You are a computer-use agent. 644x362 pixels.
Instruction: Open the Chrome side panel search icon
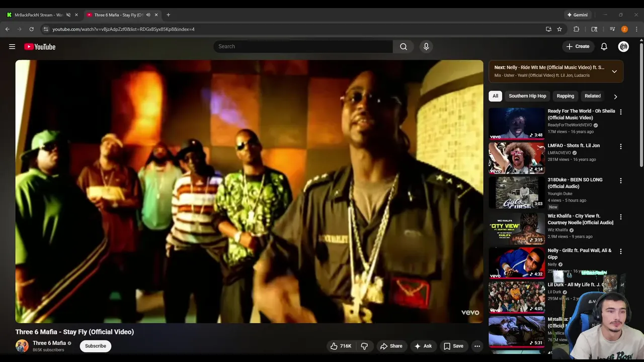click(x=594, y=29)
